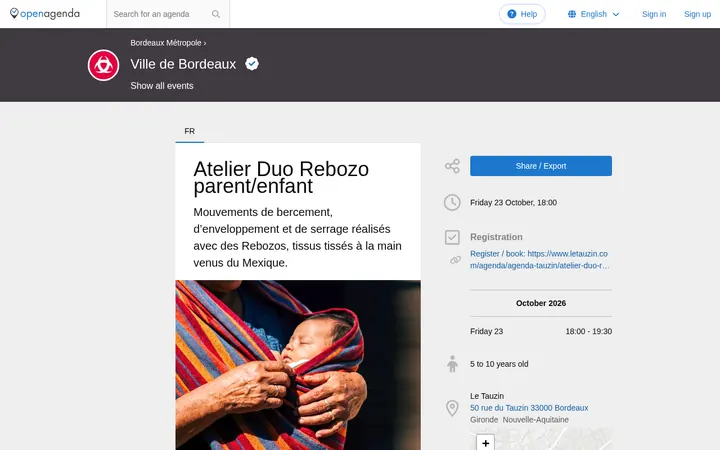This screenshot has width=720, height=450.
Task: Open the Ville de Bordeaux agenda title
Action: point(183,64)
